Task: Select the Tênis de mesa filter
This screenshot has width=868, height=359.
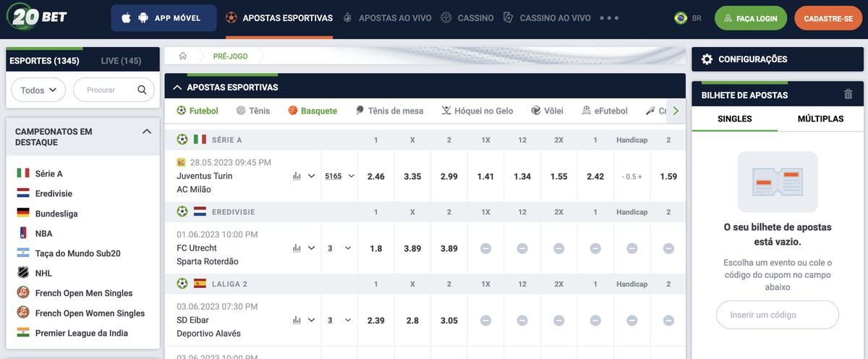Action: click(x=389, y=111)
